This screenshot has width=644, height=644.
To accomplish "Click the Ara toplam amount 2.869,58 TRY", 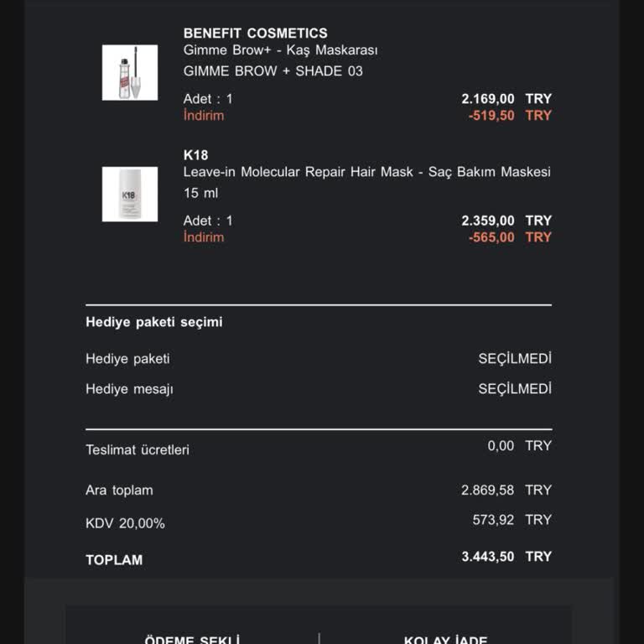I will tap(506, 490).
